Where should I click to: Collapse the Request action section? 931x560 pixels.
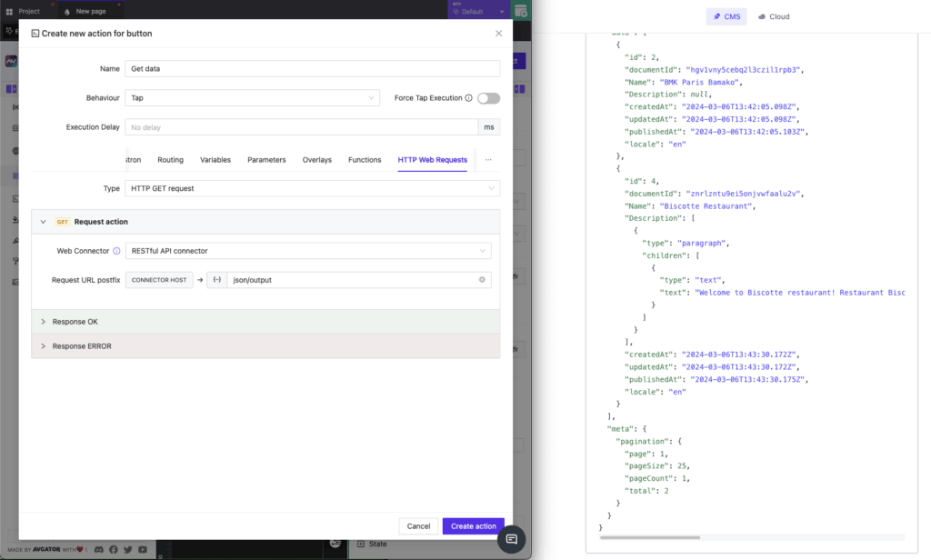44,222
